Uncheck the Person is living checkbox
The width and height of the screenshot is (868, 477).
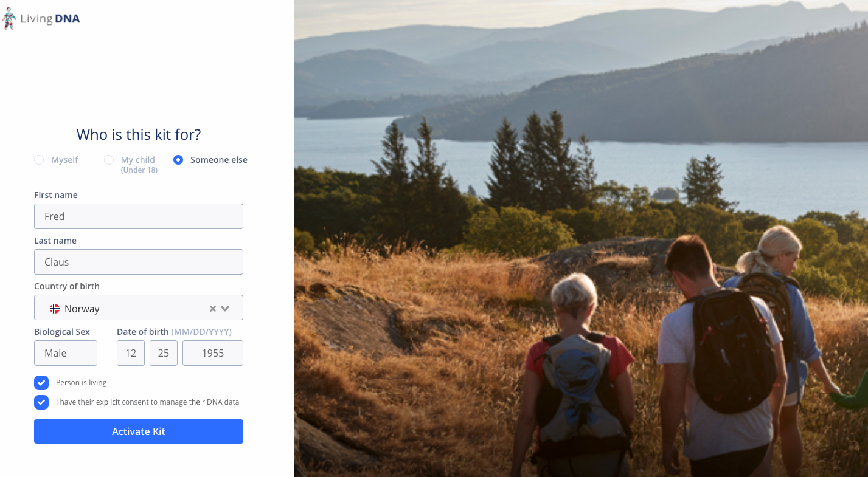[x=41, y=383]
